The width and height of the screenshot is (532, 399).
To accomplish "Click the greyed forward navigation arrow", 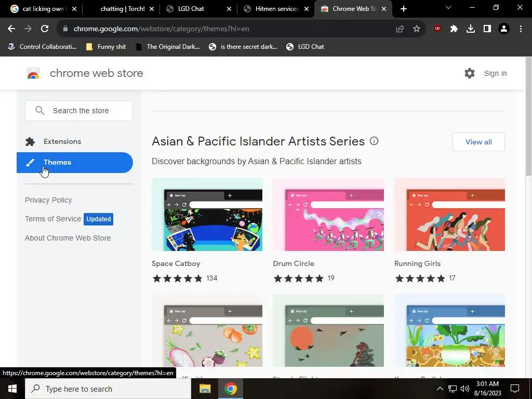I will [x=28, y=29].
